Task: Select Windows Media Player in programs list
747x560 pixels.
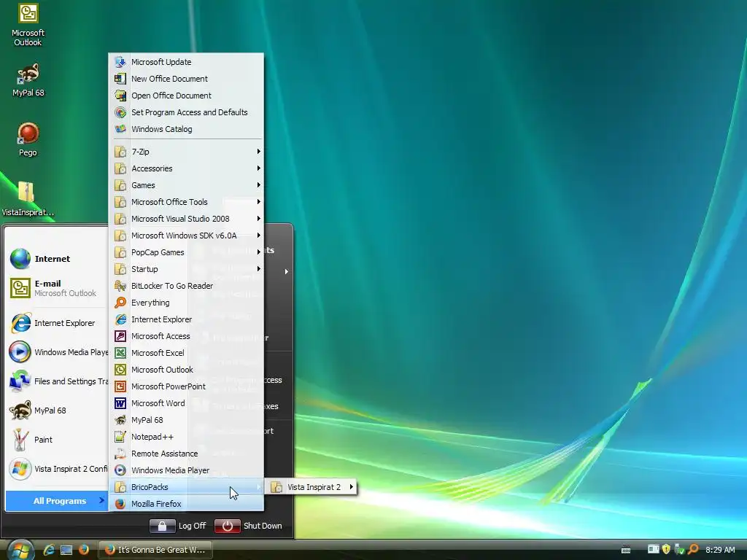Action: pos(187,470)
